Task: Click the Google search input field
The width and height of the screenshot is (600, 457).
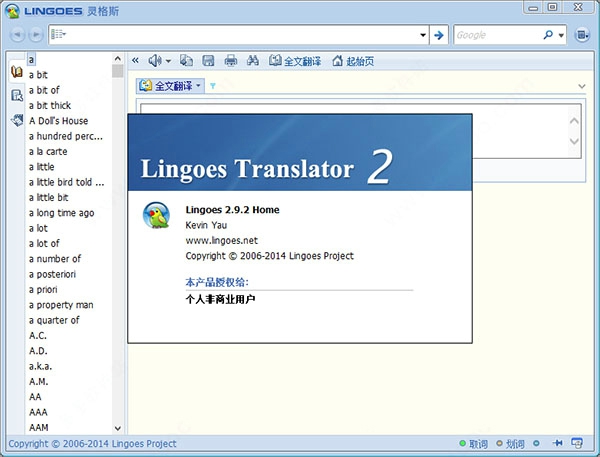Action: [x=495, y=35]
